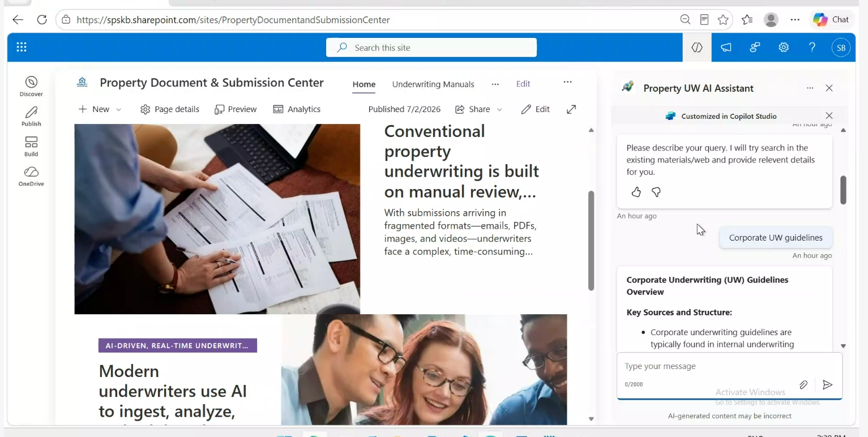Screen dimensions: 868x437
Task: Reload the page with the refresh icon
Action: [x=41, y=20]
